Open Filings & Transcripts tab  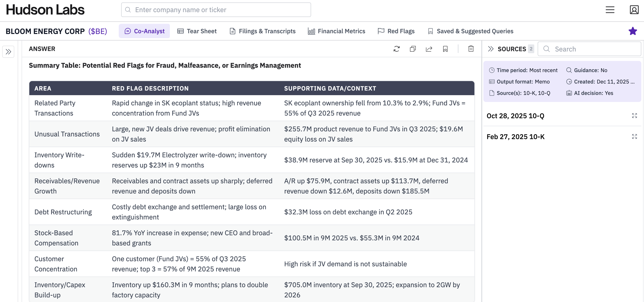262,31
